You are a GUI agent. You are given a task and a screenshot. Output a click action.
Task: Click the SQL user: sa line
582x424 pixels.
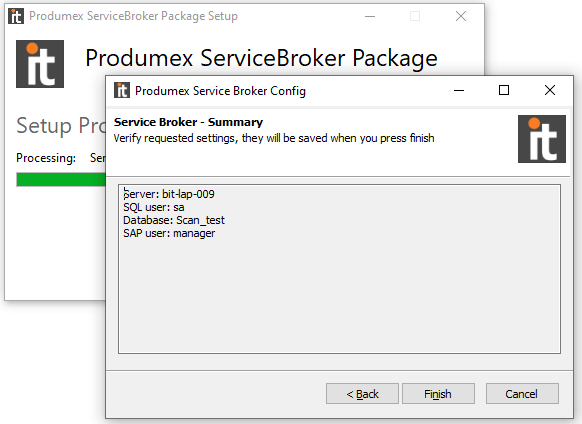[x=154, y=207]
